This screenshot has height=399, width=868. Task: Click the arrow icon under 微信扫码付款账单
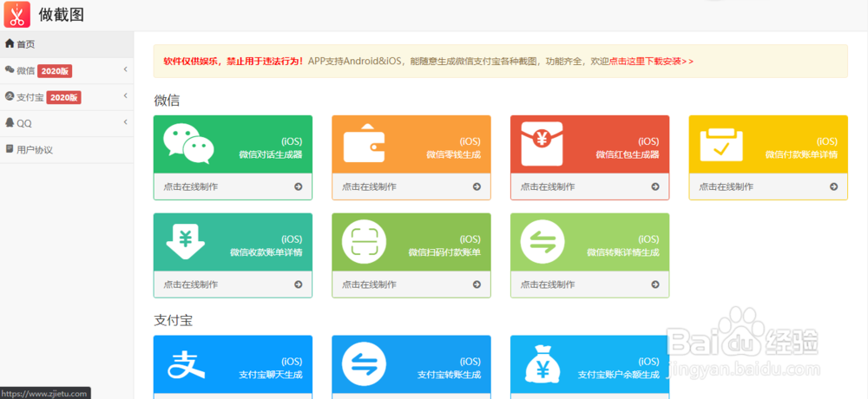[477, 285]
